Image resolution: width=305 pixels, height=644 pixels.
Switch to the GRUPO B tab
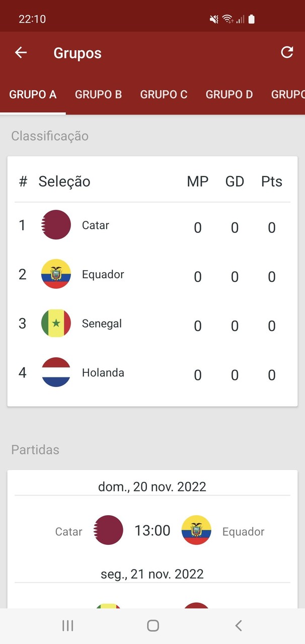pyautogui.click(x=98, y=94)
